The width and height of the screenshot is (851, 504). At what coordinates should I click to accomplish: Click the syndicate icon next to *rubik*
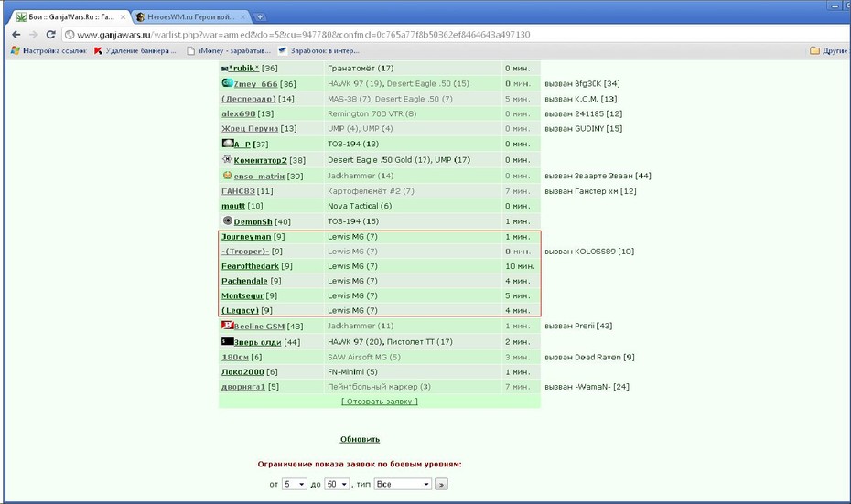225,69
